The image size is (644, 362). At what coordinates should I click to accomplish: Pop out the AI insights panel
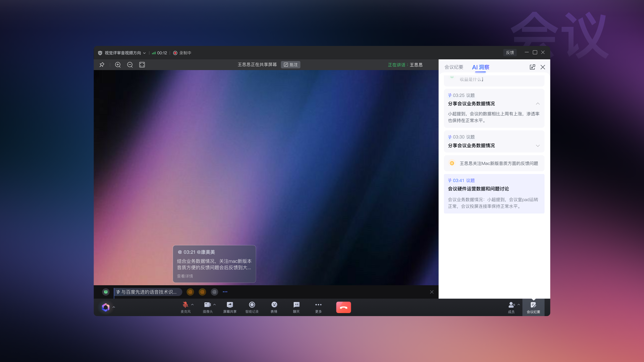click(532, 67)
